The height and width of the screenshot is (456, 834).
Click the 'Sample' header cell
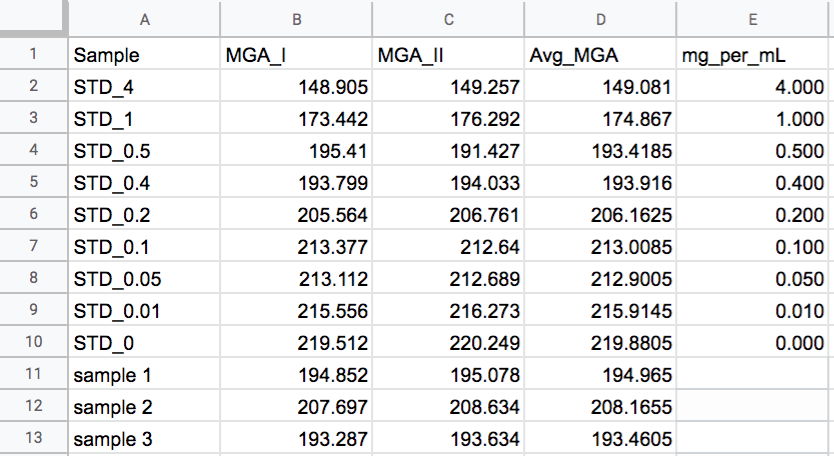pos(145,55)
